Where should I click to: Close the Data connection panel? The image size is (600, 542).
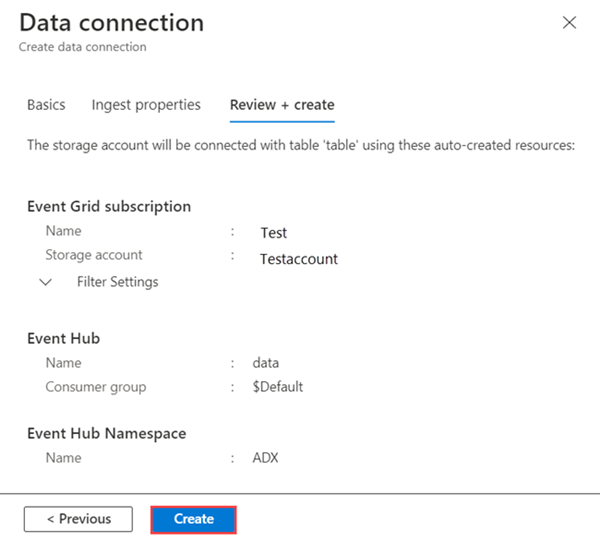pyautogui.click(x=570, y=22)
